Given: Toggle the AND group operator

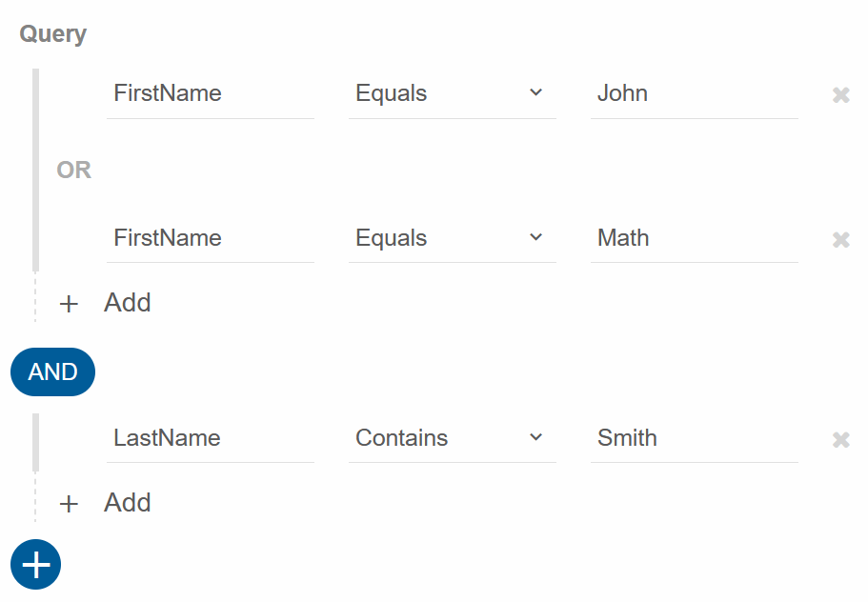Looking at the screenshot, I should point(52,371).
